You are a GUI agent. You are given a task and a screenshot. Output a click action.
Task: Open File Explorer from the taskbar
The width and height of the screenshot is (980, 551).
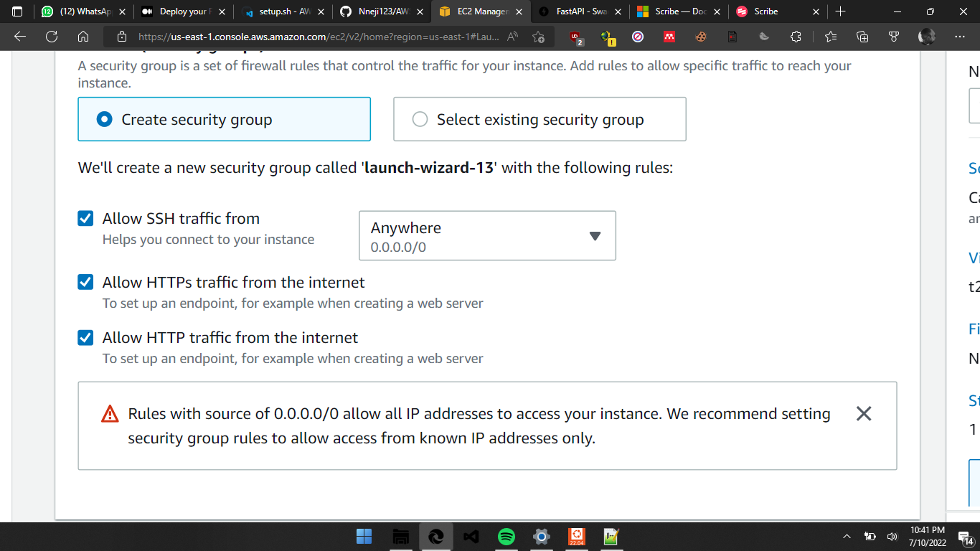(400, 537)
